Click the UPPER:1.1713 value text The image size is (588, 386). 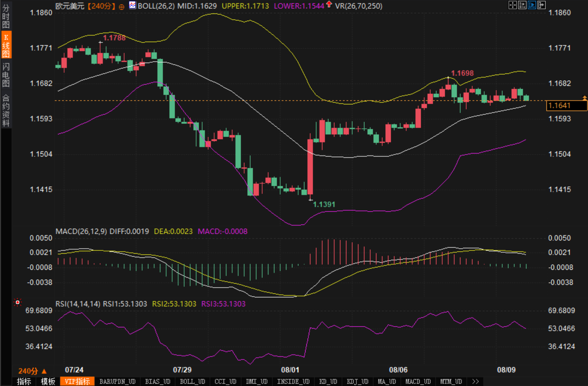click(x=245, y=6)
